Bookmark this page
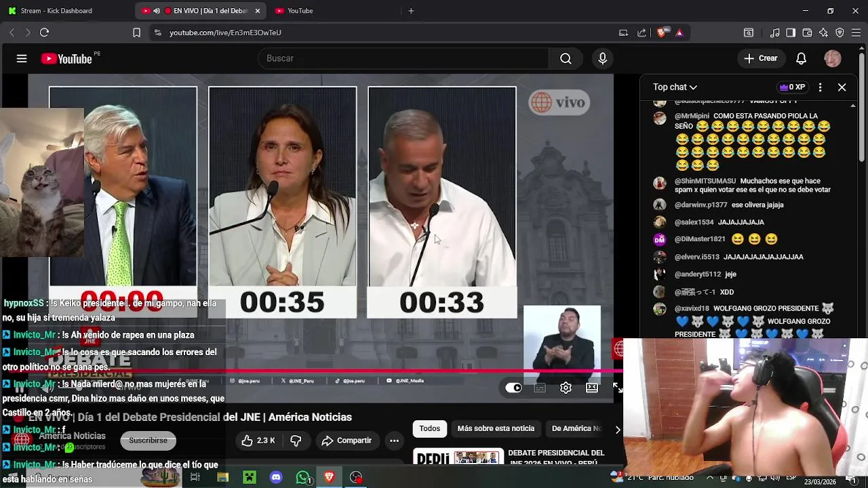This screenshot has width=868, height=488. [136, 33]
